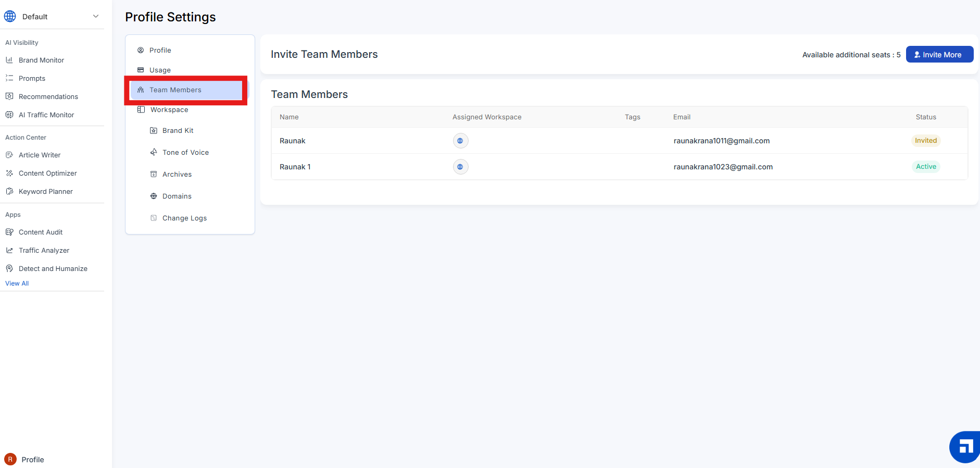Image resolution: width=980 pixels, height=468 pixels.
Task: Click the Invite More button
Action: coord(939,55)
